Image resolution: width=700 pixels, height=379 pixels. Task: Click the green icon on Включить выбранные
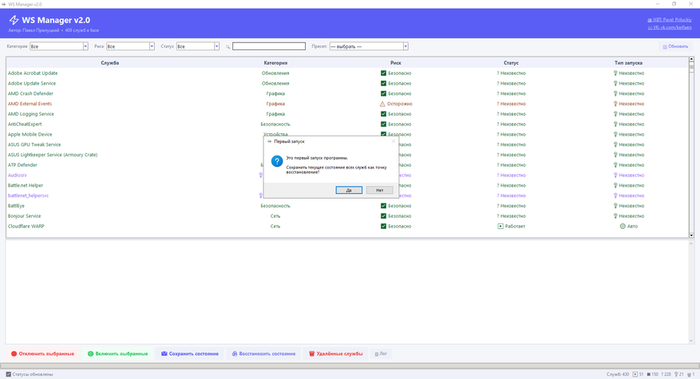[x=91, y=354]
